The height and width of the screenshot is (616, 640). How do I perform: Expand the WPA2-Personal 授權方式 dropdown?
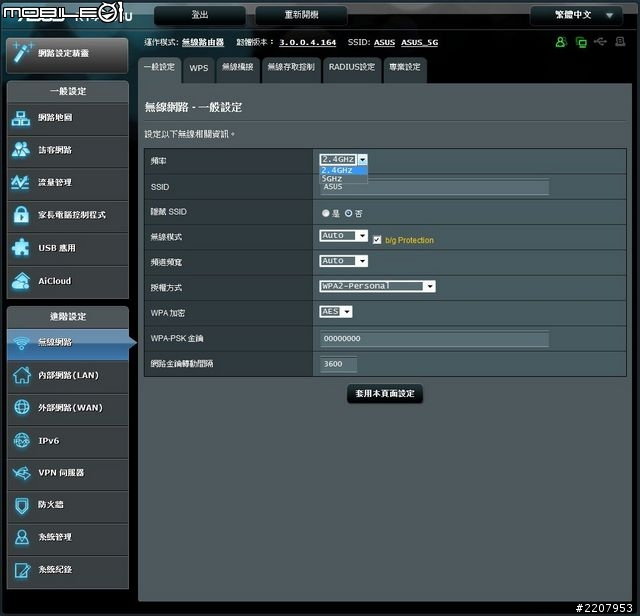(377, 286)
